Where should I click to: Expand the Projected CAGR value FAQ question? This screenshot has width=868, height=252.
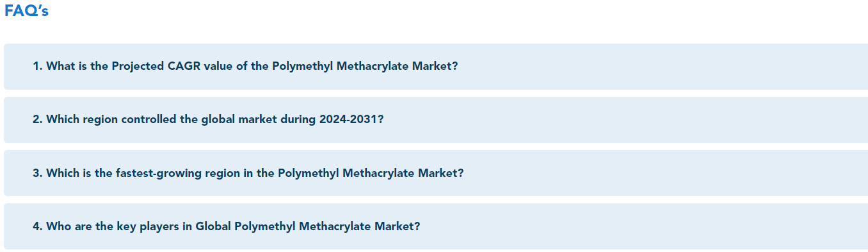[x=435, y=67]
